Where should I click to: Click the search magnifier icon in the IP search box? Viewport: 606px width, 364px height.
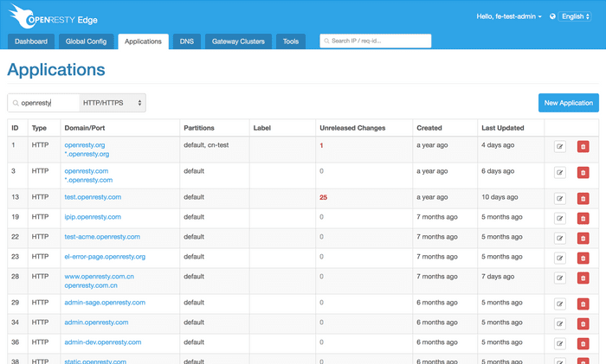coord(326,41)
